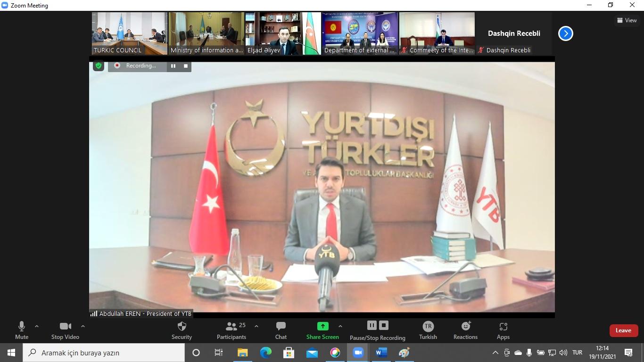The image size is (644, 362).
Task: Leave the meeting
Action: 623,330
